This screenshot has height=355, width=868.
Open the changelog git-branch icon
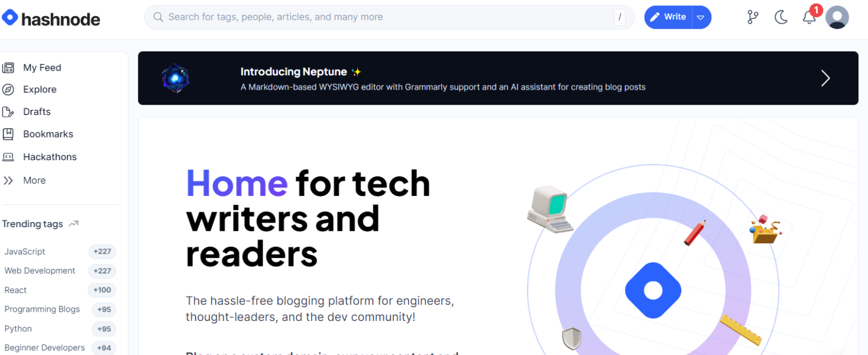click(753, 17)
